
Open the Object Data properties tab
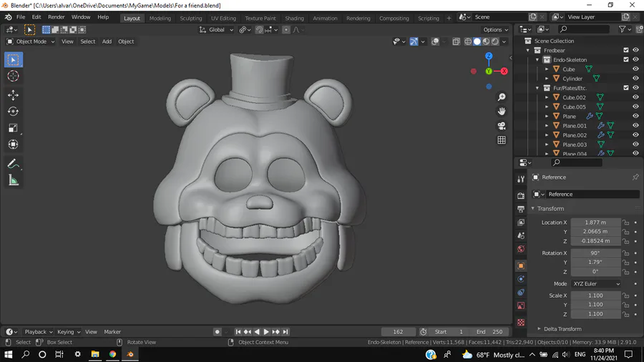[x=521, y=305]
